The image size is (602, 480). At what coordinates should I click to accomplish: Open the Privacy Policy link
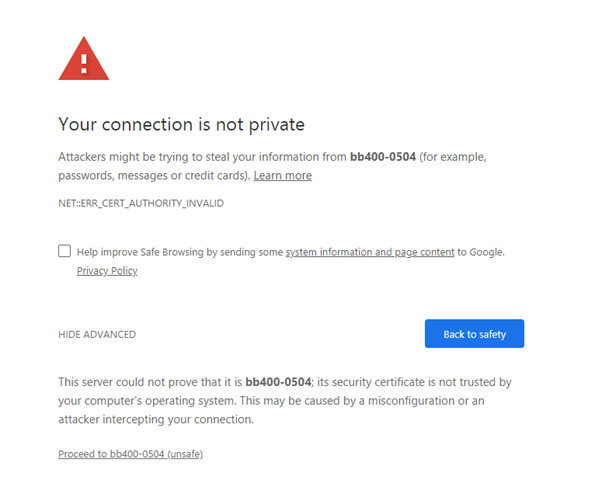pyautogui.click(x=107, y=271)
